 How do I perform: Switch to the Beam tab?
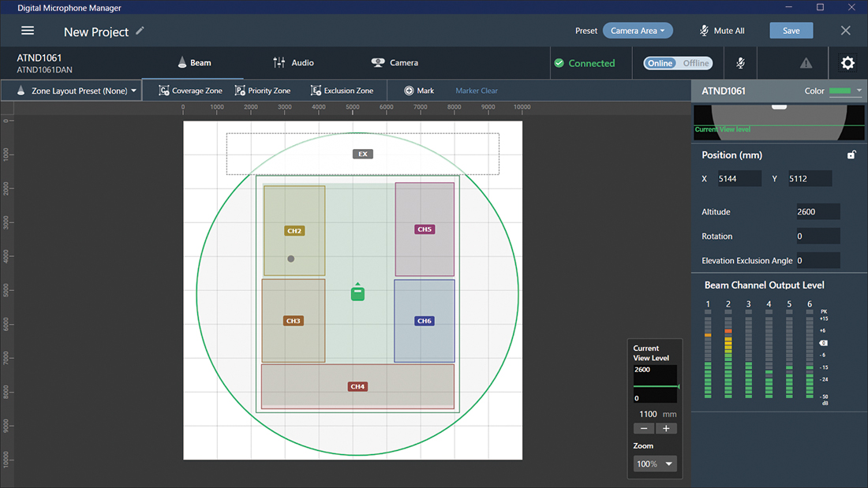pyautogui.click(x=194, y=62)
